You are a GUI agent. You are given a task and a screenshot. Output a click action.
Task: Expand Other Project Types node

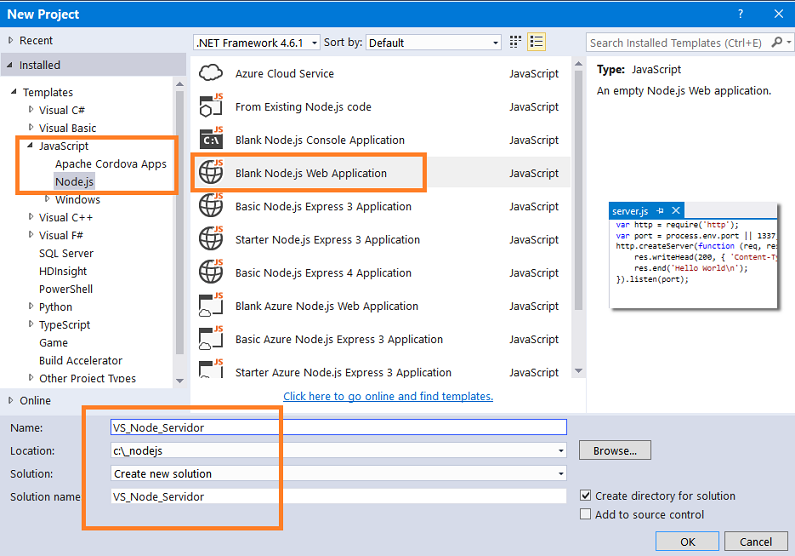(x=31, y=378)
